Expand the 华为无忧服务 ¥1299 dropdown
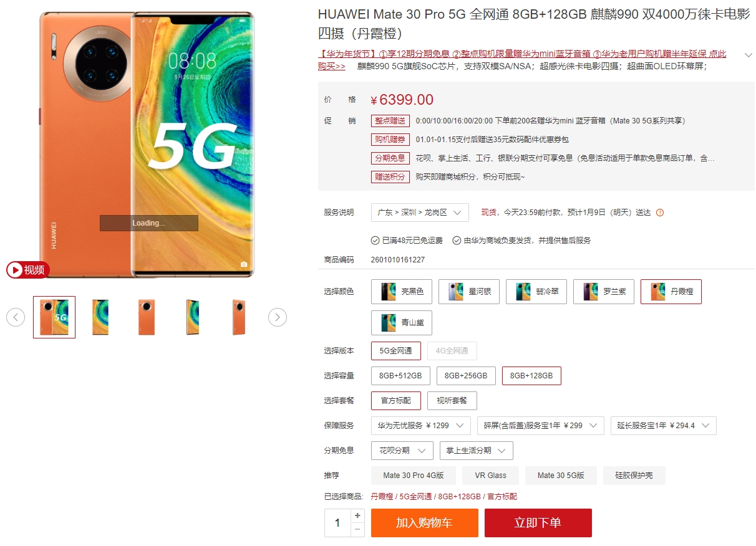This screenshot has width=756, height=546. coord(421,426)
